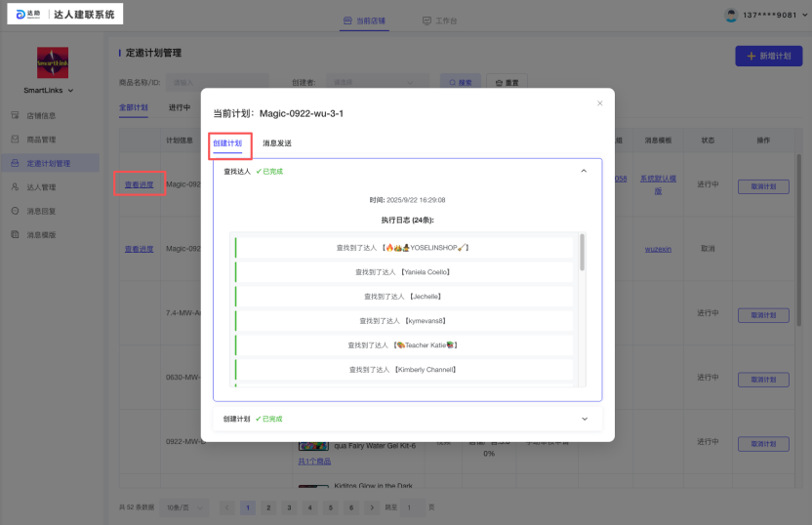Collapse the 查找达人 section chevron
The width and height of the screenshot is (812, 525).
(584, 171)
